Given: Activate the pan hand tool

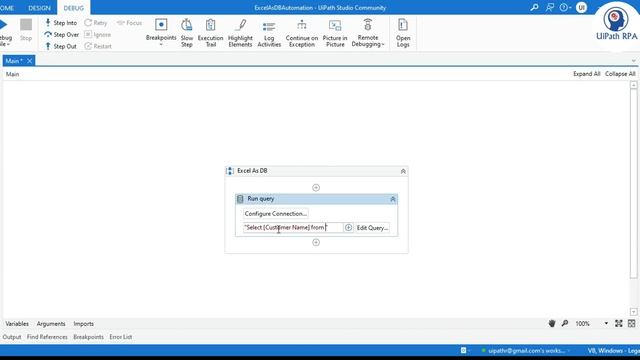Looking at the screenshot, I should [552, 324].
